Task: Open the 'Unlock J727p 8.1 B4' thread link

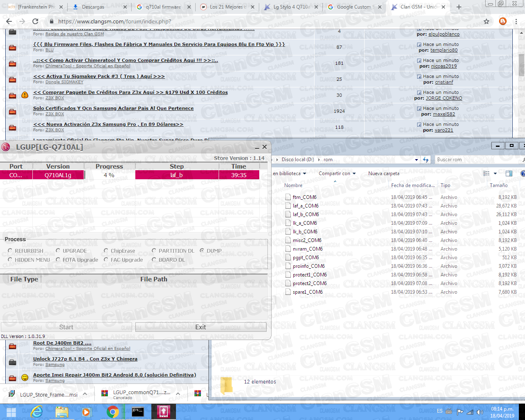Action: click(85, 359)
